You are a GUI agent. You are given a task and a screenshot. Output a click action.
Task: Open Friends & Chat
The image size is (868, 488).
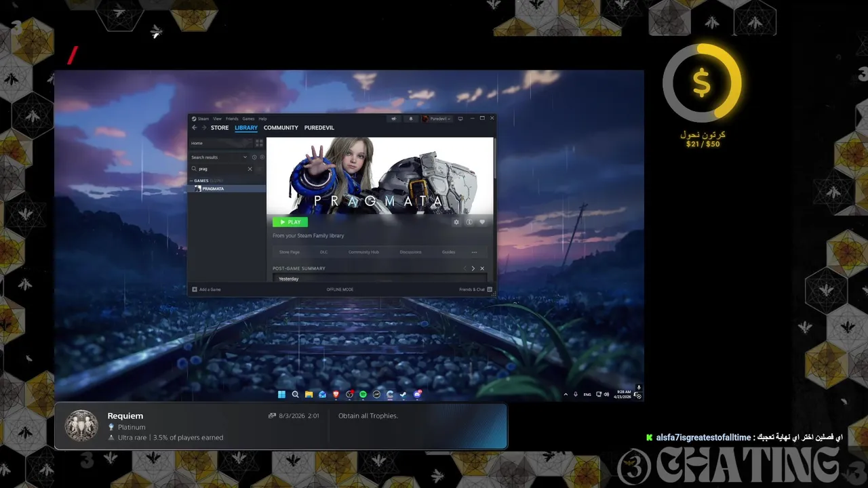point(475,289)
